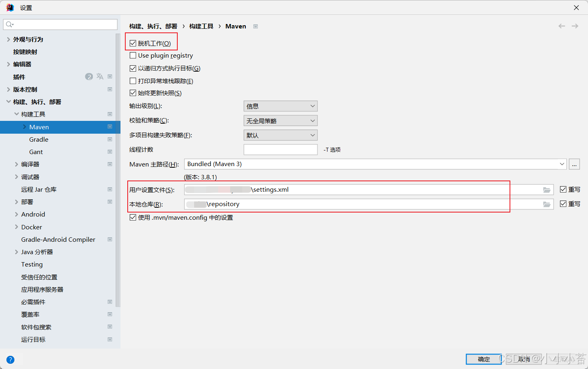Screen dimensions: 588x369
Task: Click the project-level icon on the build tools row
Action: pyautogui.click(x=110, y=114)
